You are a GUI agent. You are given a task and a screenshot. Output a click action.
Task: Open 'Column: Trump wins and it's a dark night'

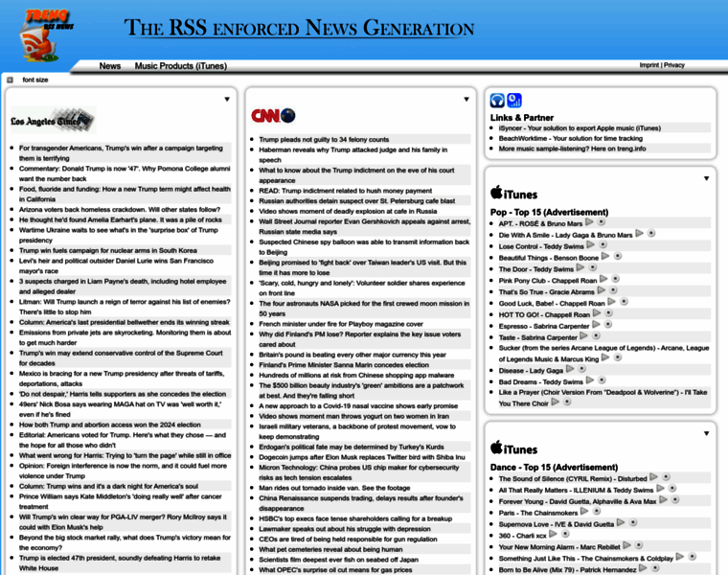pyautogui.click(x=108, y=486)
